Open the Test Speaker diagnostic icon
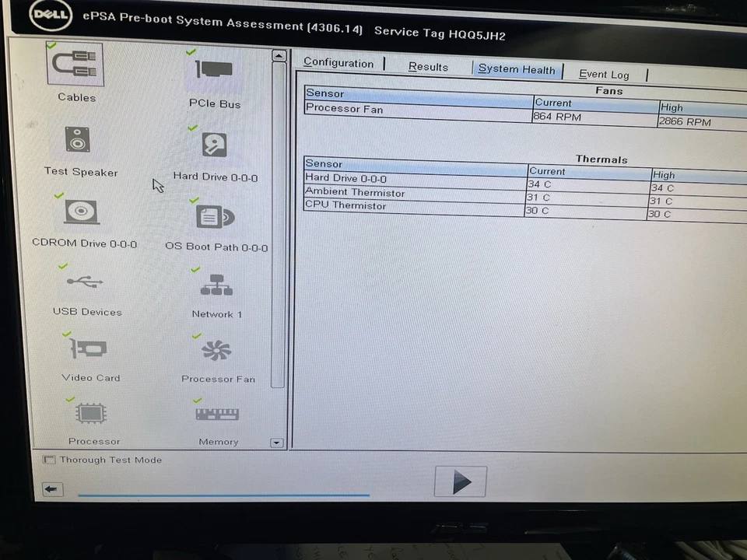The width and height of the screenshot is (747, 560). pyautogui.click(x=78, y=140)
